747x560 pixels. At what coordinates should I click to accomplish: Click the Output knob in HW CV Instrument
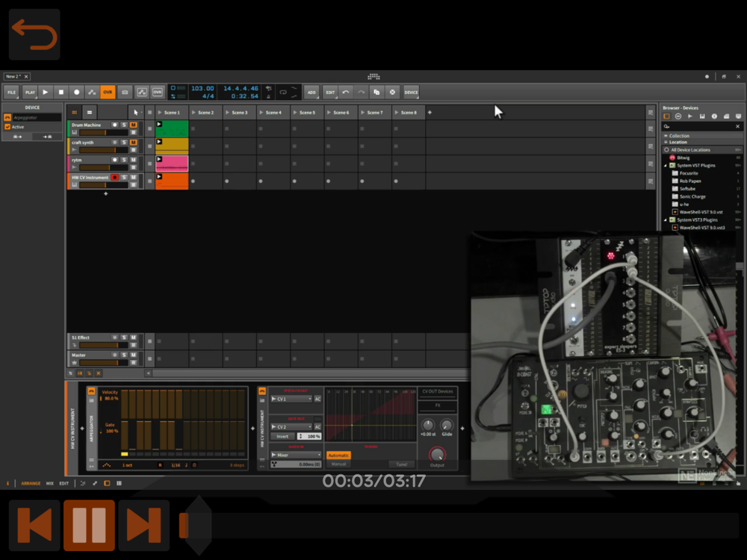[437, 454]
